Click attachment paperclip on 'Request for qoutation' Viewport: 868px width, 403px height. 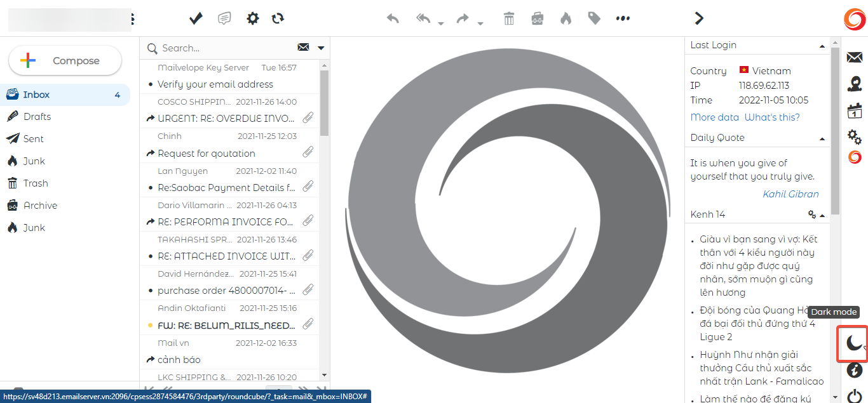[308, 152]
